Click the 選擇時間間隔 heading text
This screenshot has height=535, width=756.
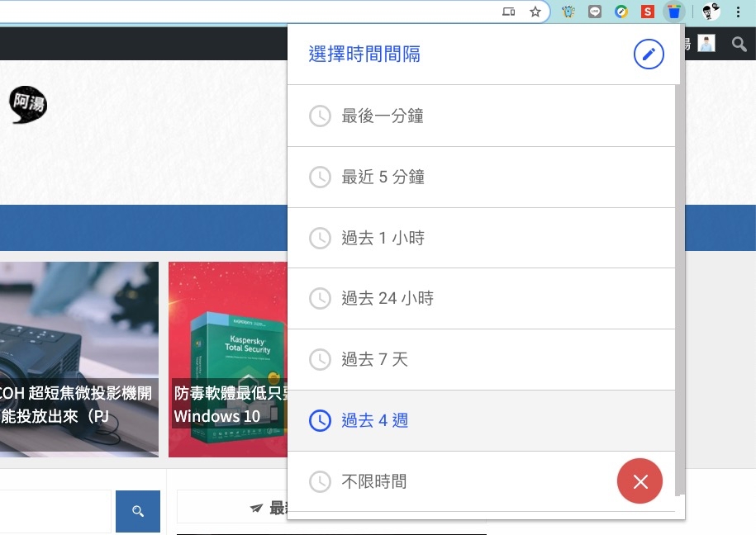364,54
